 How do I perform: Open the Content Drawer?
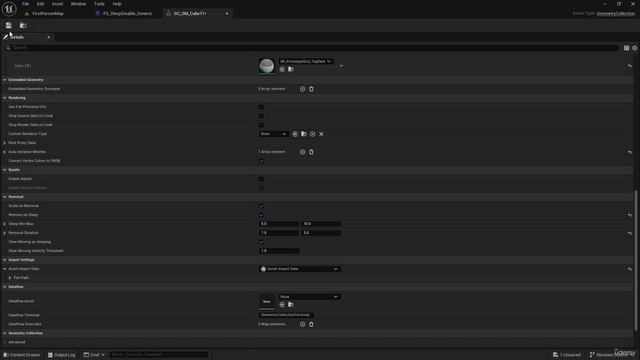coord(22,355)
